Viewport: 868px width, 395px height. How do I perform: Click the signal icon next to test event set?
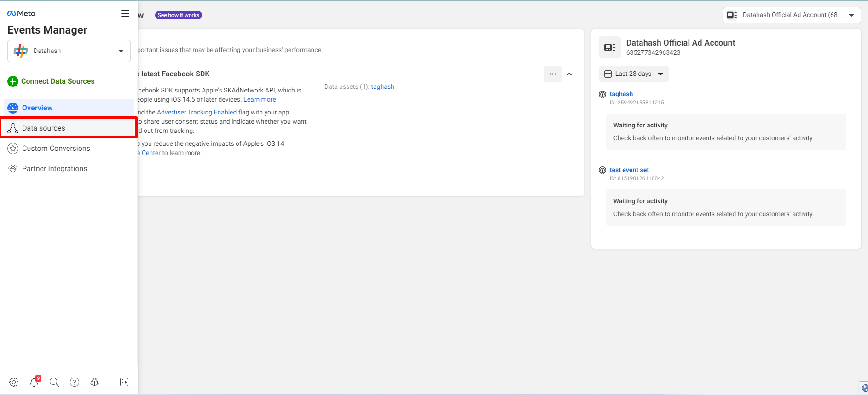602,170
